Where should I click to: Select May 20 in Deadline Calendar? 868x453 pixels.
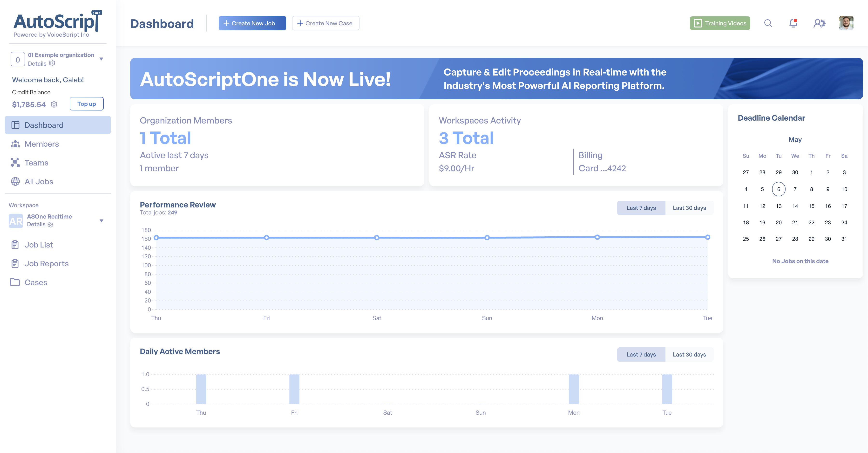pos(779,222)
